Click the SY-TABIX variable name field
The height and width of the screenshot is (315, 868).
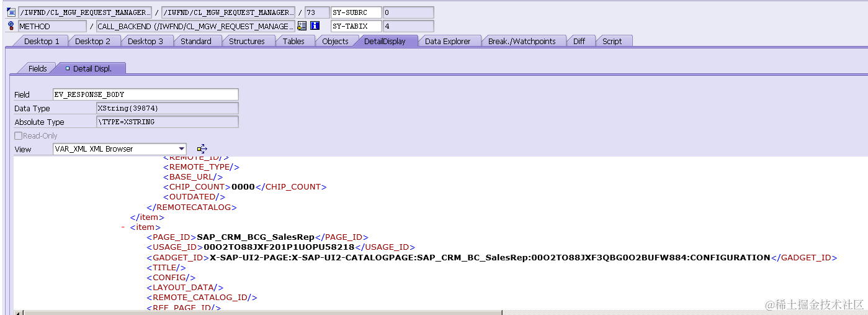point(356,26)
